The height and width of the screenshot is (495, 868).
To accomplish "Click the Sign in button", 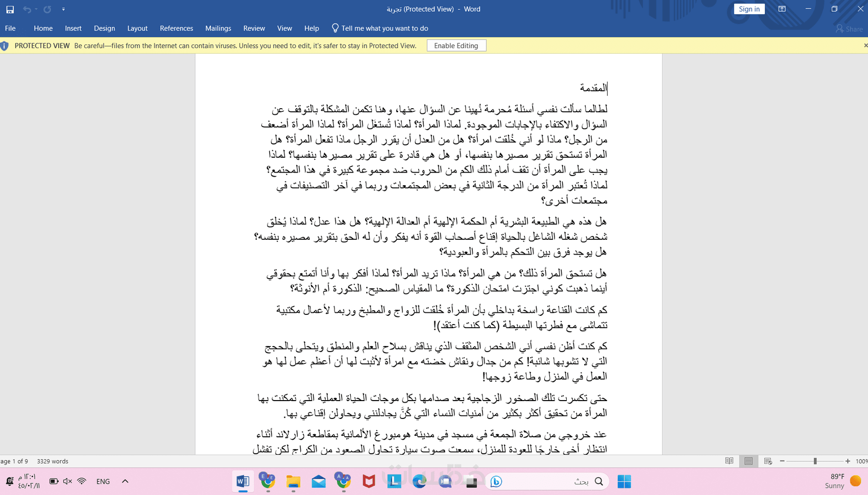I will coord(749,9).
